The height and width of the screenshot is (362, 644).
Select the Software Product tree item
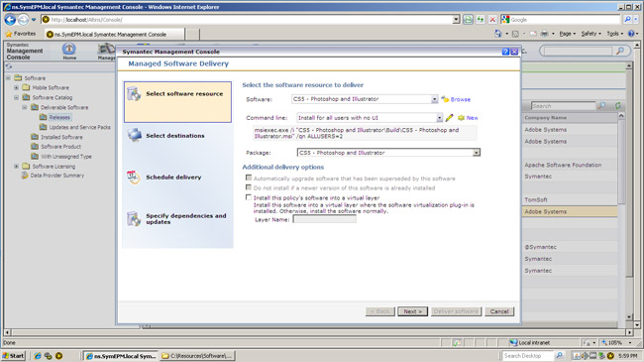click(60, 147)
